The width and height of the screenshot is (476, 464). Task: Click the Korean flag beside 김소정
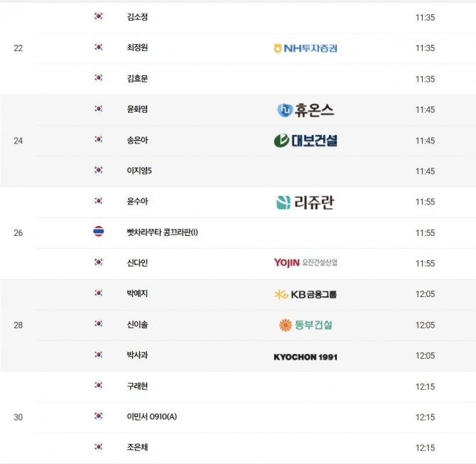click(99, 16)
